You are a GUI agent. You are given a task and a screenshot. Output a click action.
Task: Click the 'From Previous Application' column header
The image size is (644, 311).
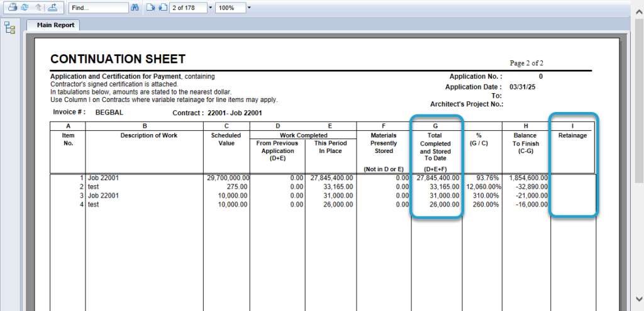[277, 150]
